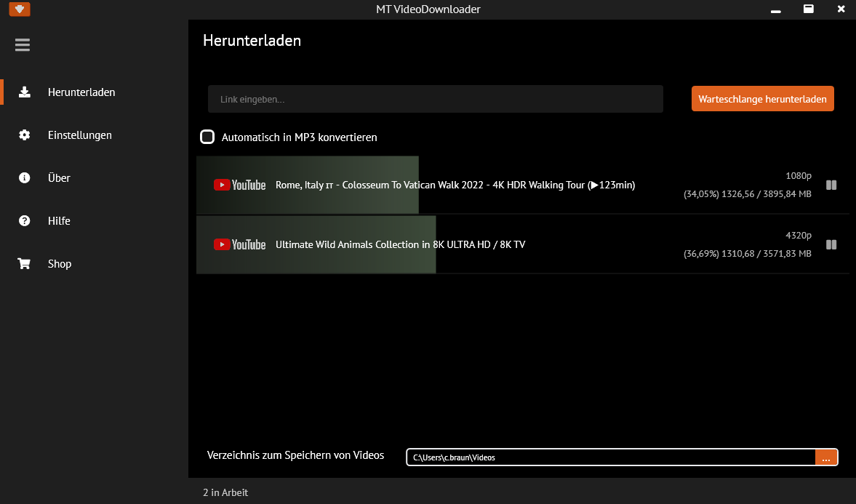Open the Einstellungen menu item
Viewport: 856px width, 504px height.
coord(79,135)
